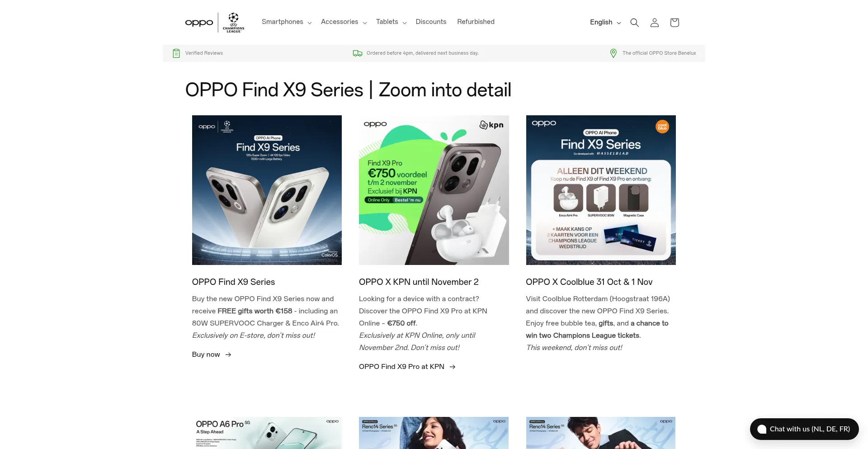Open the KPN €750 voordeel banner

[434, 190]
